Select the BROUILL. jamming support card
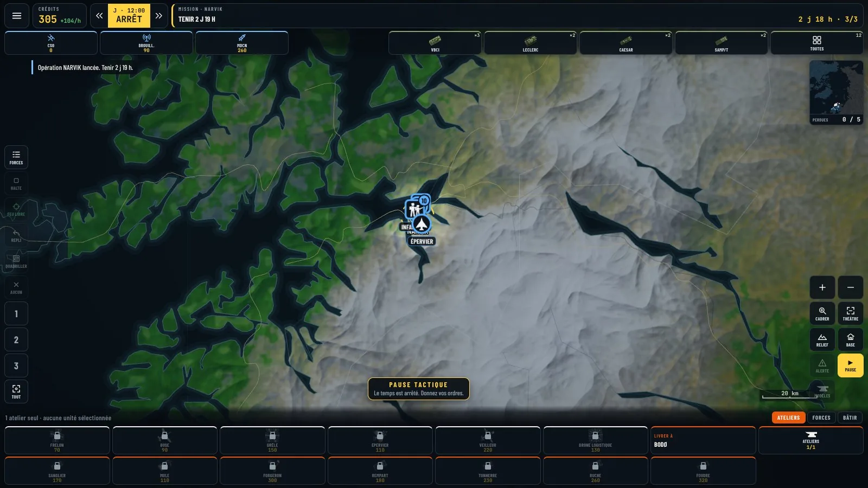Screen dimensions: 868x488 (146, 43)
